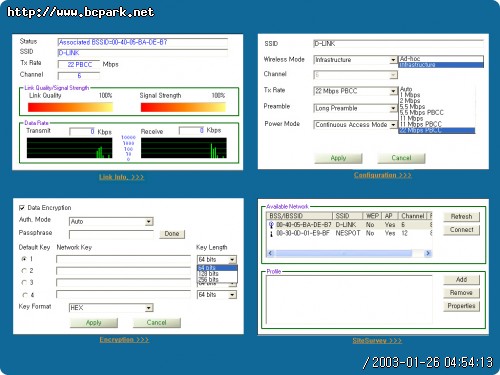Select default key radio button 3
This screenshot has width=500, height=375.
(x=24, y=283)
